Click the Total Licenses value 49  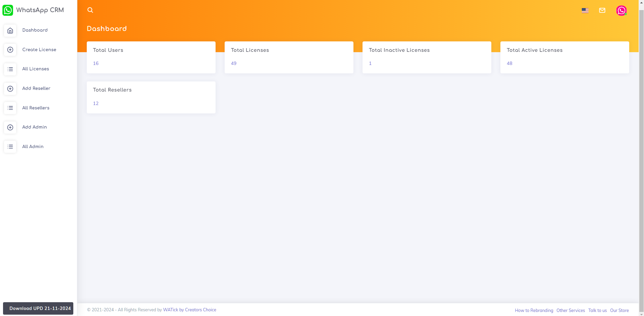pos(234,63)
